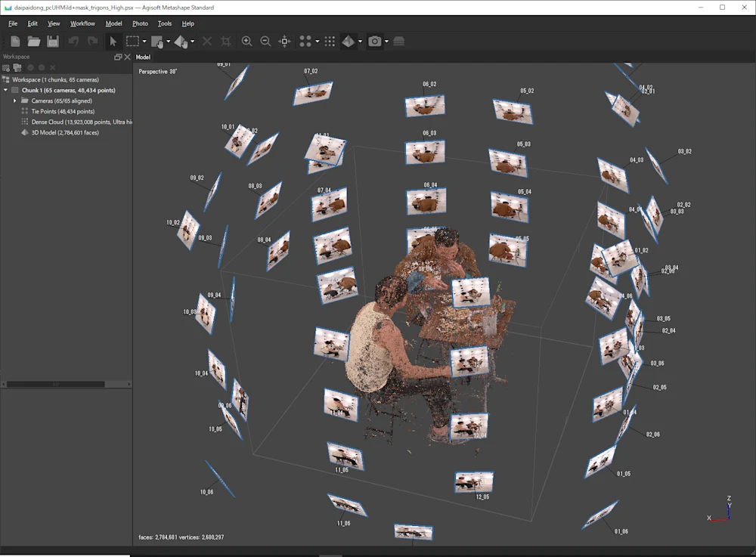Open the Move Object dropdown arrow
The image size is (756, 557).
tap(192, 42)
